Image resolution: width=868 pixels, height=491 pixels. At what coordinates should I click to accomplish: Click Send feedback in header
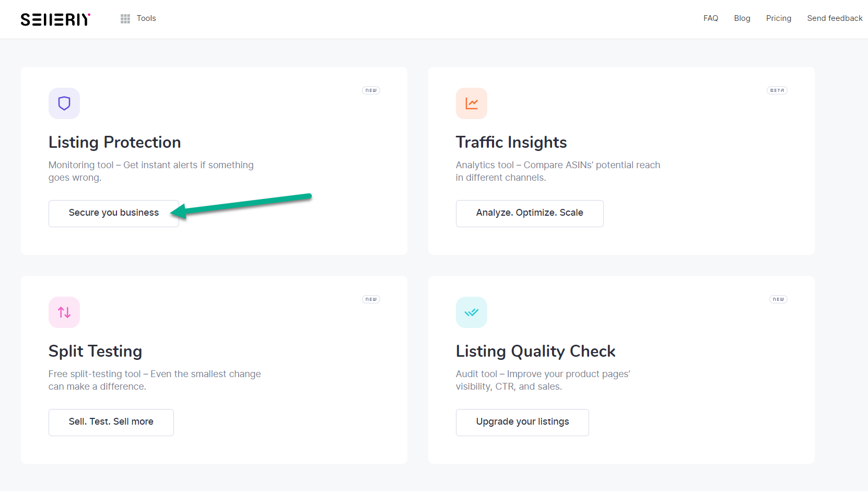[x=835, y=18]
